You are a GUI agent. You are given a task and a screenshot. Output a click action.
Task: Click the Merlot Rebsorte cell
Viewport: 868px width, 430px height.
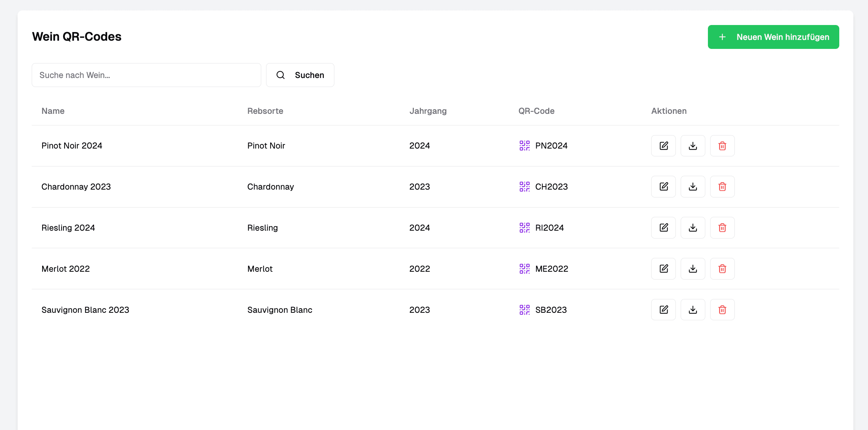click(260, 269)
